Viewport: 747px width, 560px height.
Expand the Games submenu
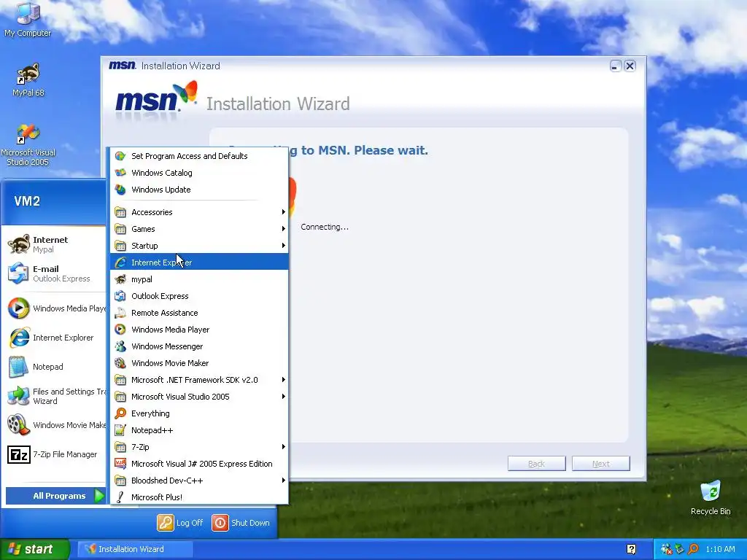click(199, 229)
